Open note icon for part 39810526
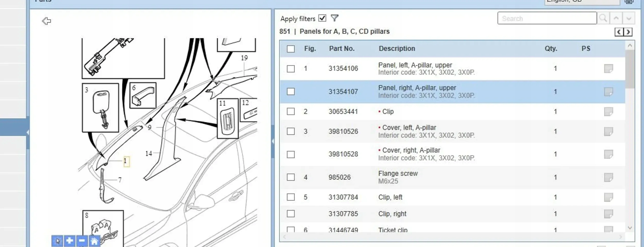This screenshot has width=644, height=247. tap(608, 131)
